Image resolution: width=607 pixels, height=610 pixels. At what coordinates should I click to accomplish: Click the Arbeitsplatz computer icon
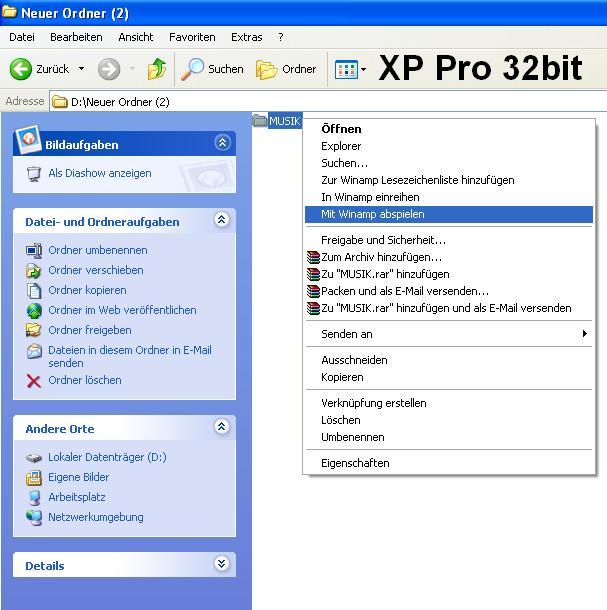(34, 498)
